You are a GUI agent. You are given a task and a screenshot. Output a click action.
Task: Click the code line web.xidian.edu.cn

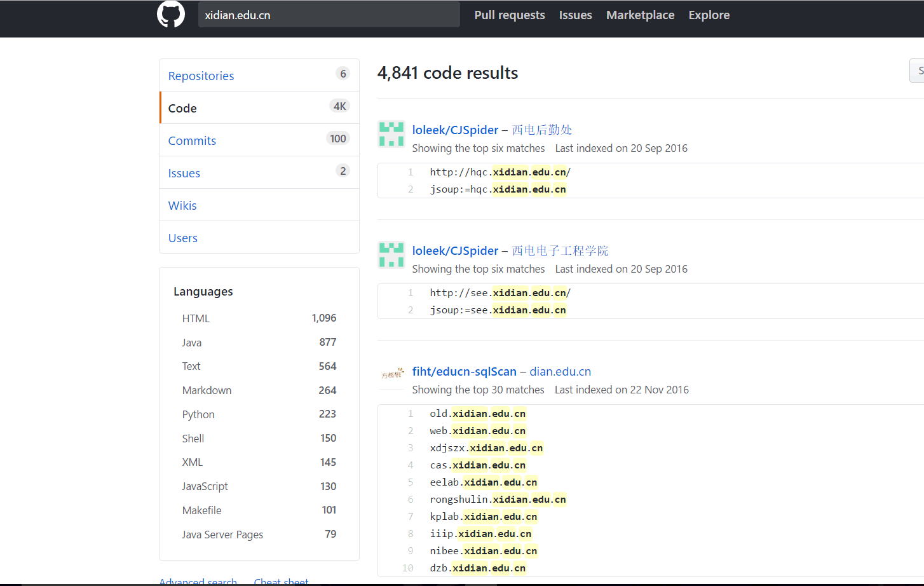(x=478, y=431)
